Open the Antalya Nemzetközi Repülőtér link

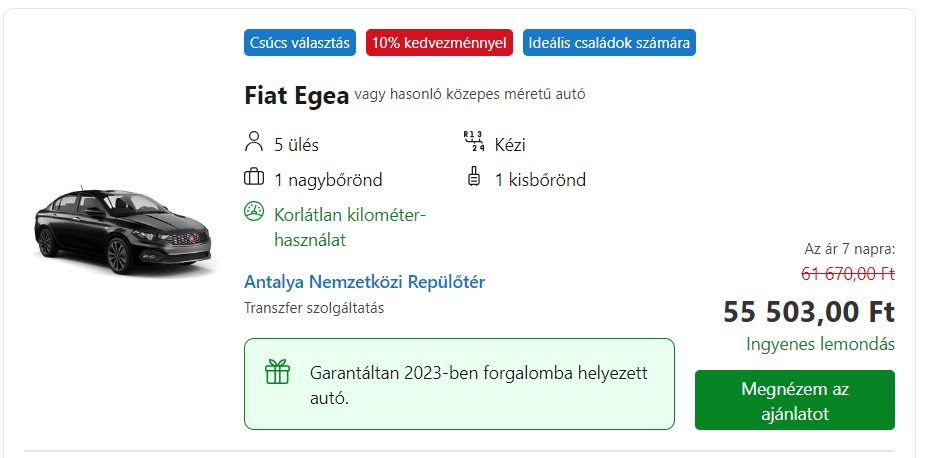pyautogui.click(x=364, y=282)
